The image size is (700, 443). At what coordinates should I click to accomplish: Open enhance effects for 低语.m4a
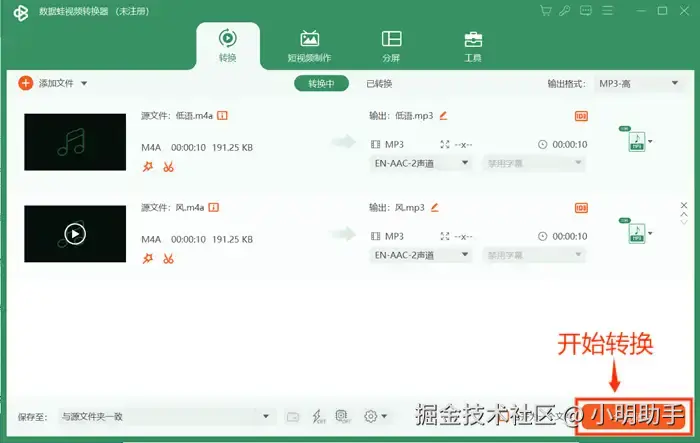tap(148, 167)
